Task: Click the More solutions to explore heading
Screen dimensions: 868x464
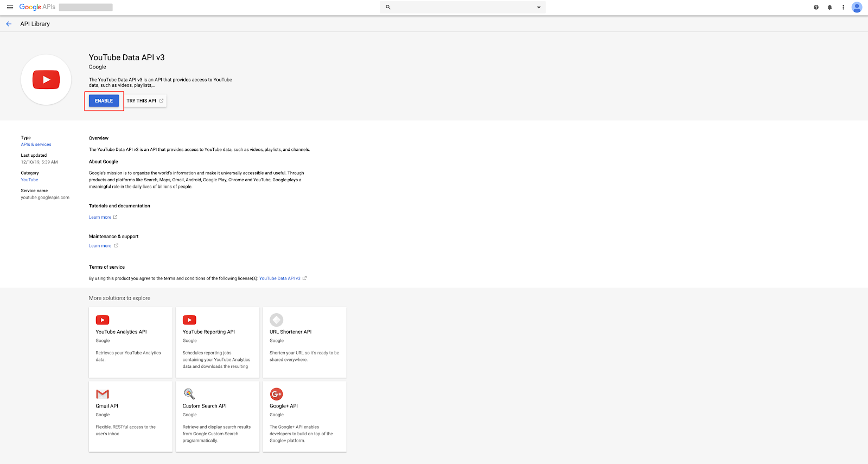Action: click(x=120, y=298)
